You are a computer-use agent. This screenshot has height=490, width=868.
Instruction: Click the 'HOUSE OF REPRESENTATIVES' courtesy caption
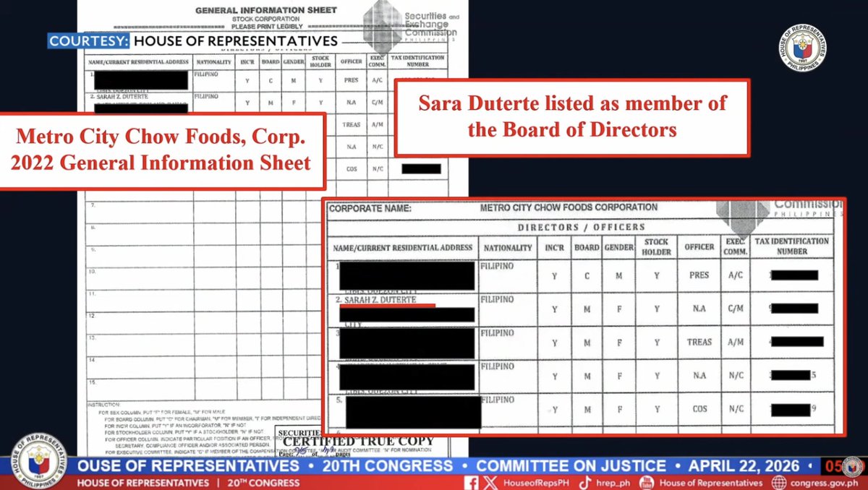click(x=236, y=41)
